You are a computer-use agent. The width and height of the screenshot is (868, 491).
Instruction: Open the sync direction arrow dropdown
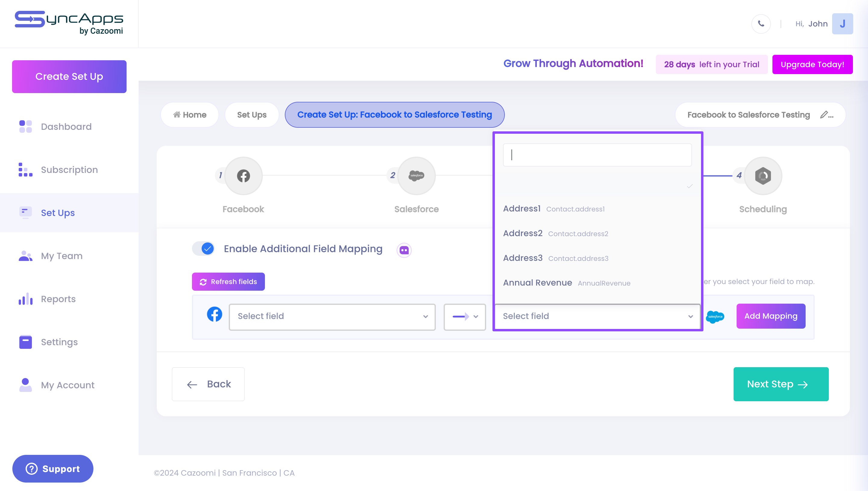coord(464,316)
